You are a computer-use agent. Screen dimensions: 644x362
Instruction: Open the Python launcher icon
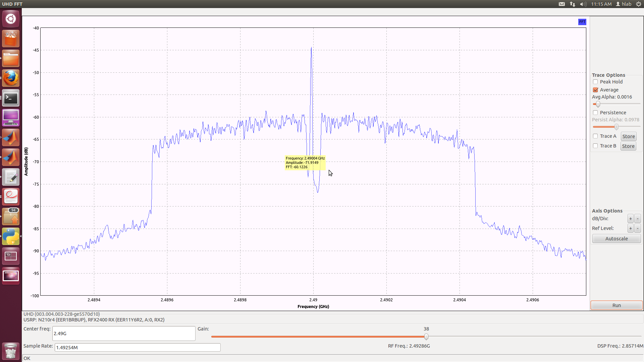[x=11, y=237]
